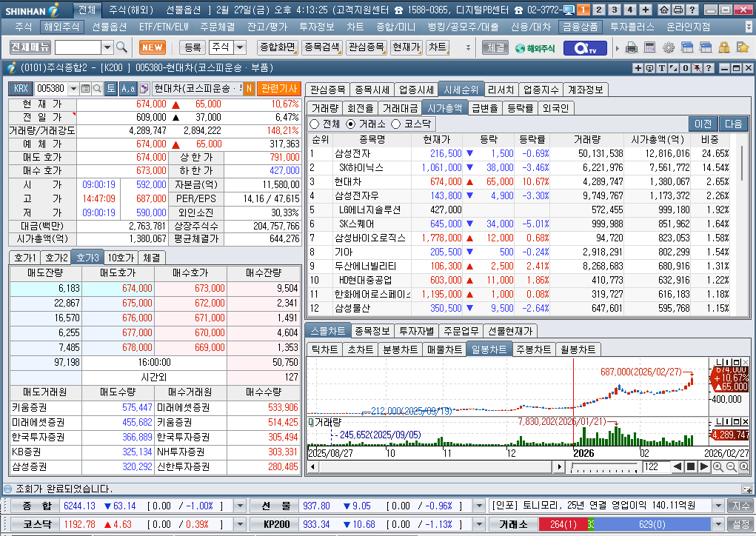The height and width of the screenshot is (536, 756).
Task: Zoom in the chart with plus magnifier
Action: click(717, 466)
